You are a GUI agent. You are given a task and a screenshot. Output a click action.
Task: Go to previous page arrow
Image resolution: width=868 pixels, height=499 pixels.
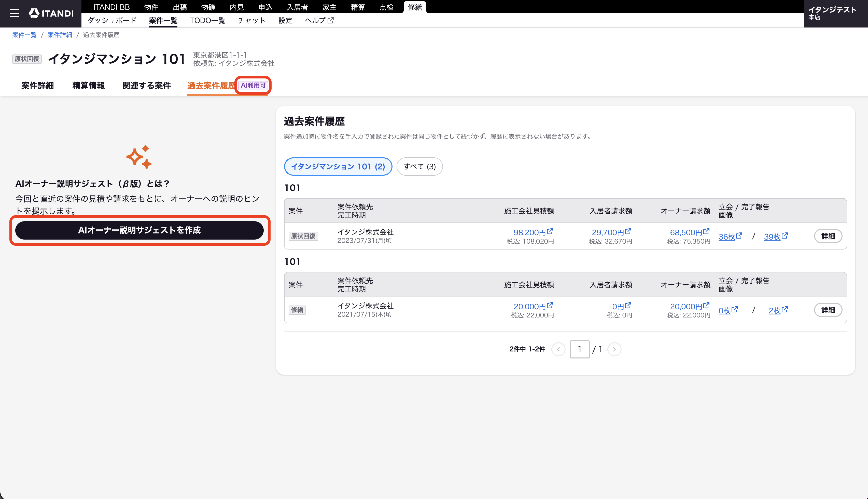558,349
